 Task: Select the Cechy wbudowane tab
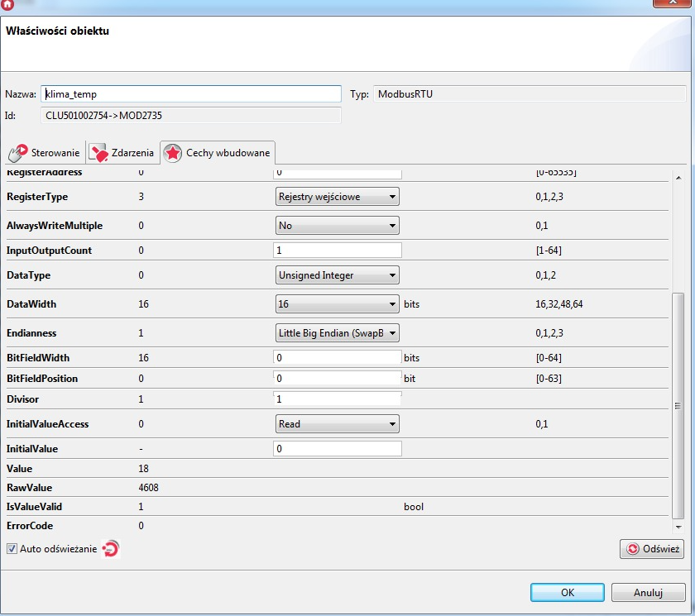point(217,153)
